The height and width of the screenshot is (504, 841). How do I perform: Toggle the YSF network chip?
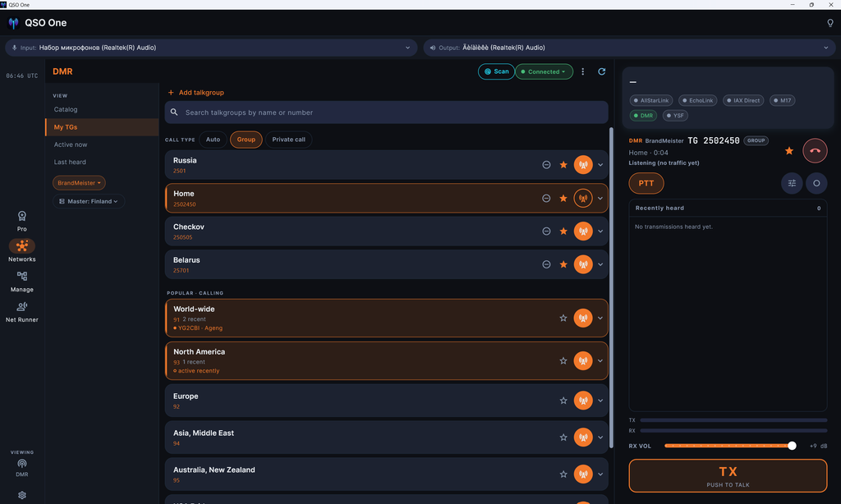click(x=675, y=115)
